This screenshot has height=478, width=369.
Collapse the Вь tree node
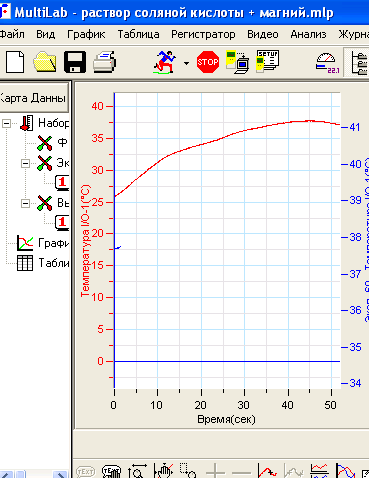tap(25, 203)
